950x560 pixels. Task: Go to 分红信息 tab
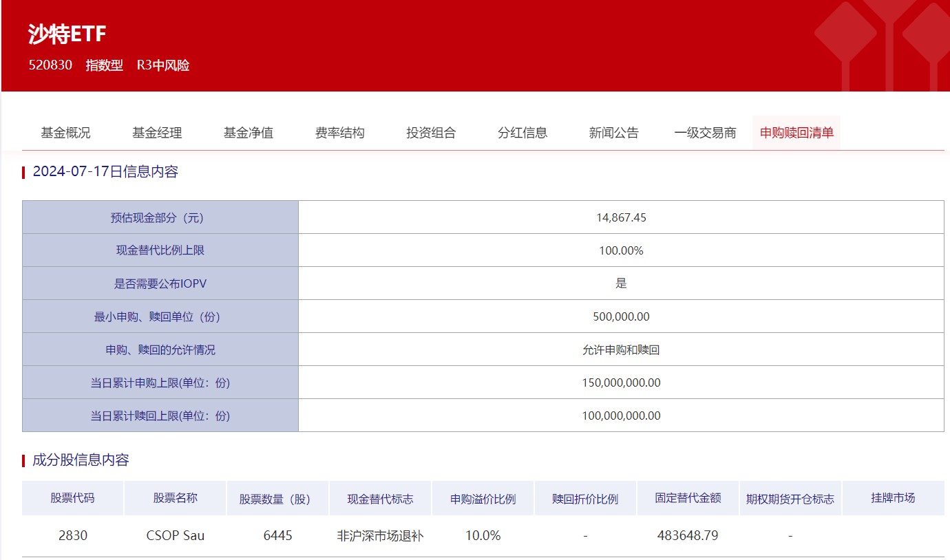click(522, 133)
